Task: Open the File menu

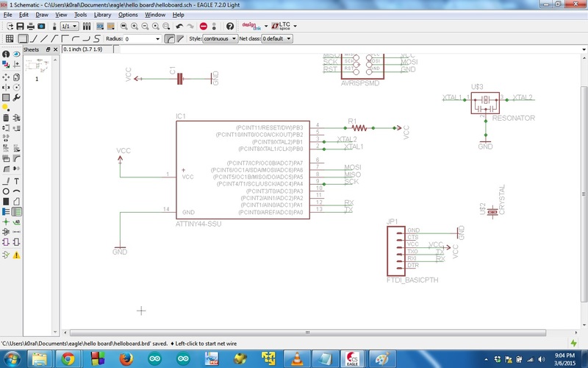Action: point(7,15)
